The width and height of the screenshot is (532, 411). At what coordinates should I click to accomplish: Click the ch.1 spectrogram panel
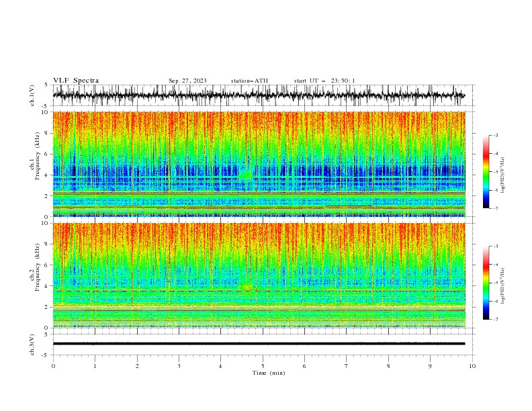point(259,164)
